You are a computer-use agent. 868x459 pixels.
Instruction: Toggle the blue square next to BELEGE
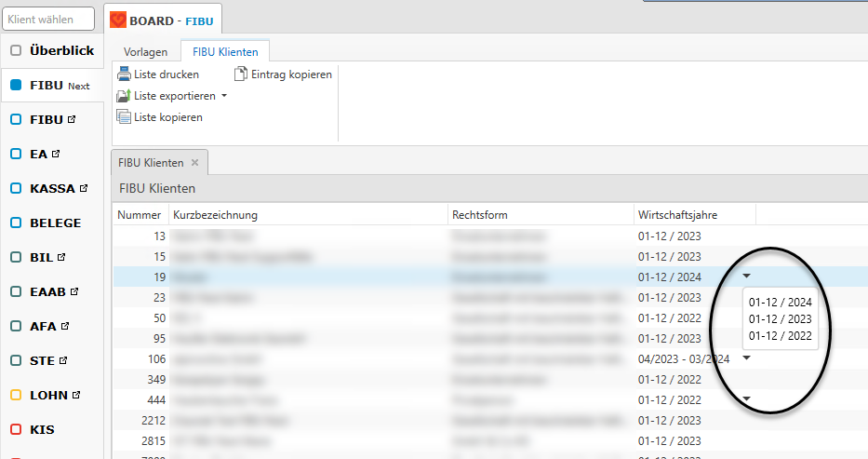(16, 223)
